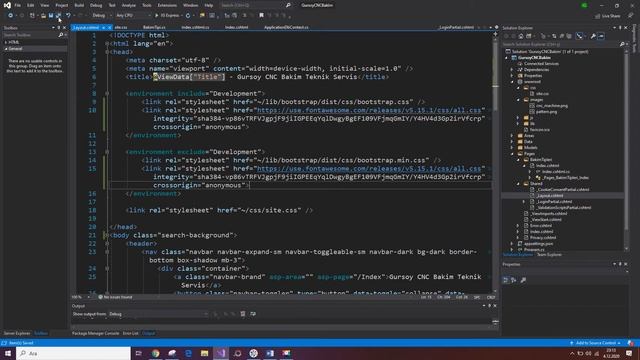Click the Search Solution Explorer input field
640x360 pixels.
coord(560,44)
